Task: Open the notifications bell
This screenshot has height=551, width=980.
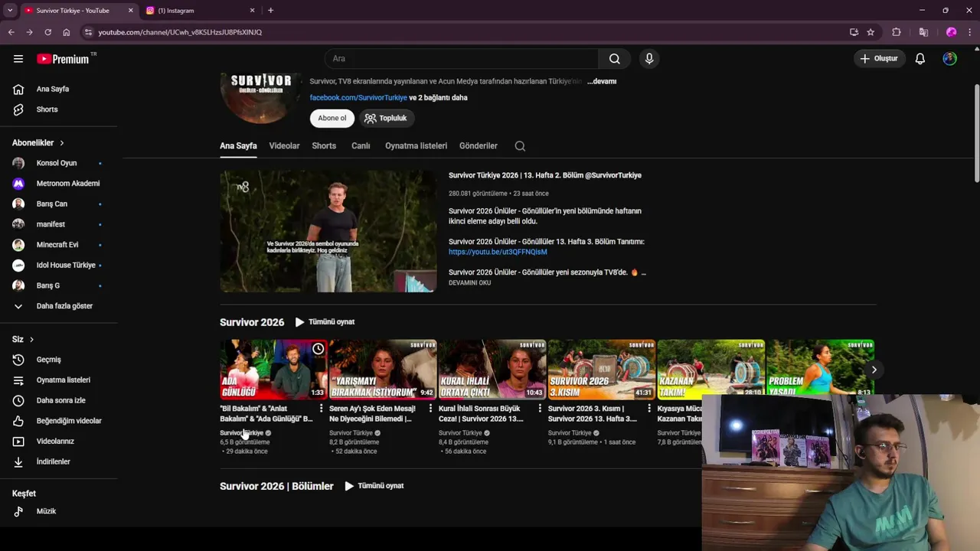Action: pyautogui.click(x=920, y=58)
